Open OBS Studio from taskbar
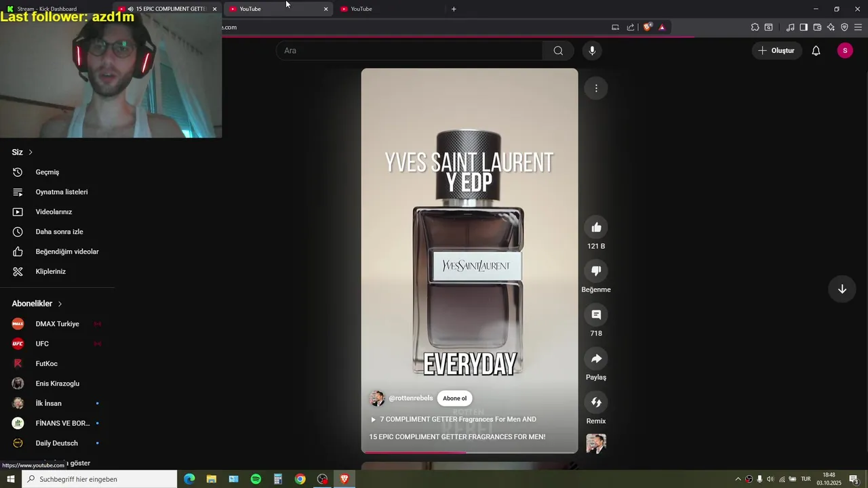Image resolution: width=868 pixels, height=488 pixels. click(x=322, y=479)
